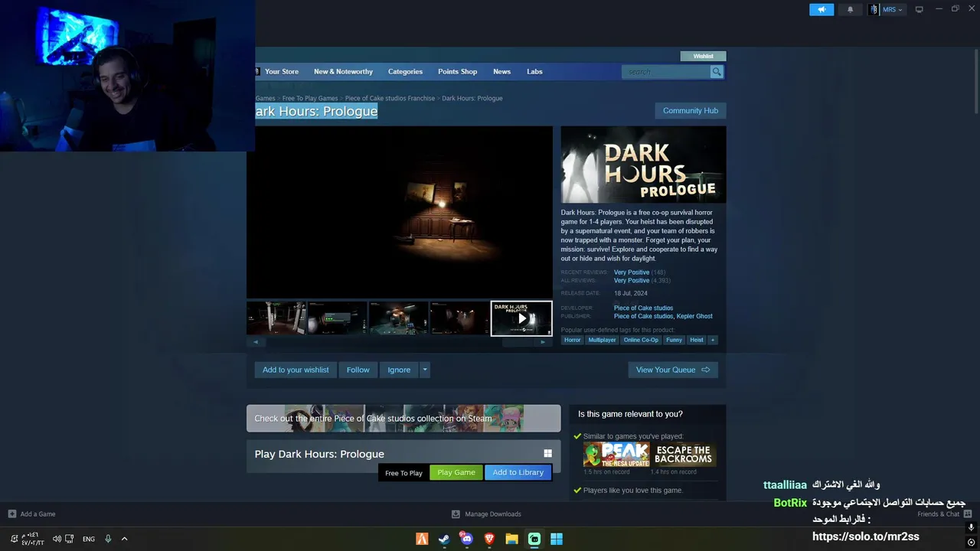Screen dimensions: 980x551
Task: Select the Horror tag
Action: click(x=573, y=340)
